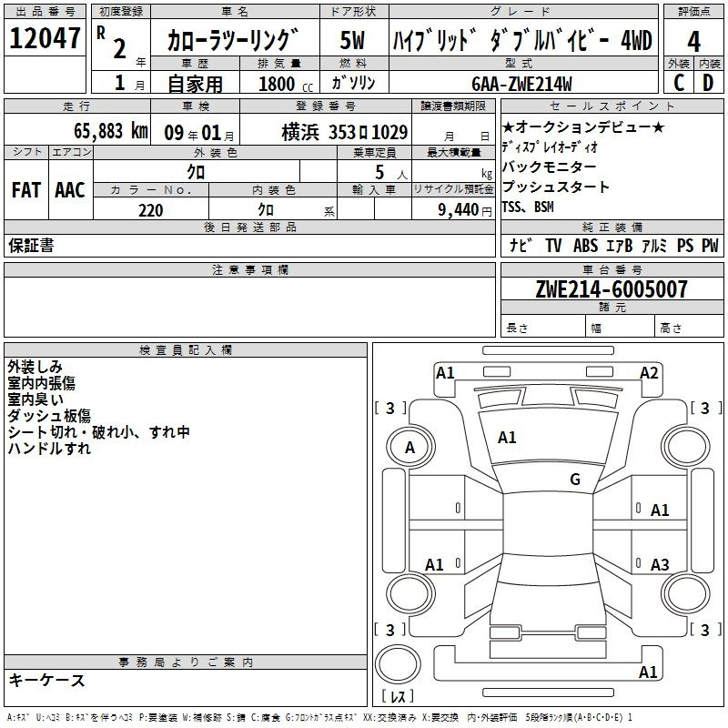The width and height of the screenshot is (728, 728).
Task: Click the ディスプレイオーディオ sales point
Action: coord(550,147)
